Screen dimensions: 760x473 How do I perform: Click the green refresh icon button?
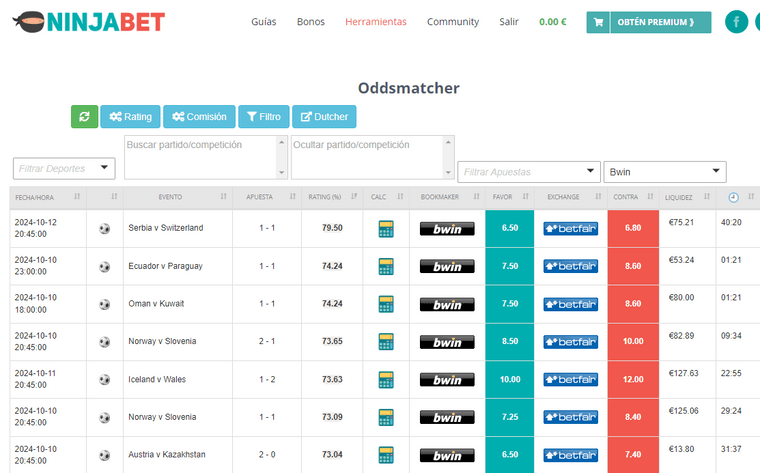84,117
